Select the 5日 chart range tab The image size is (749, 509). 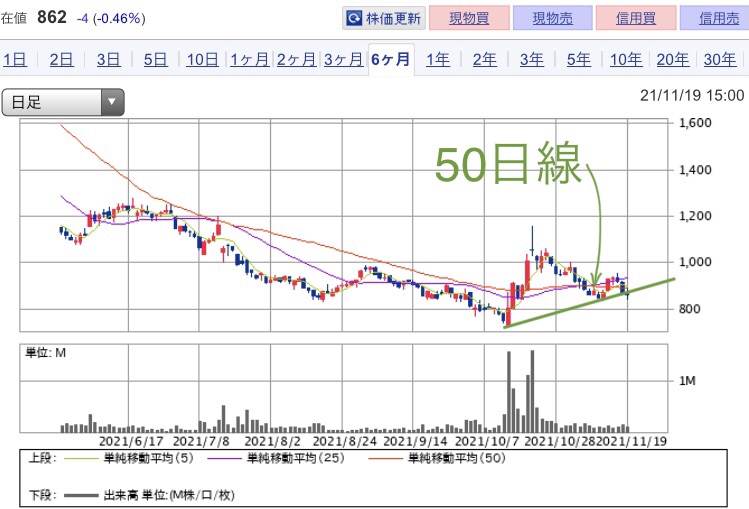pyautogui.click(x=155, y=59)
